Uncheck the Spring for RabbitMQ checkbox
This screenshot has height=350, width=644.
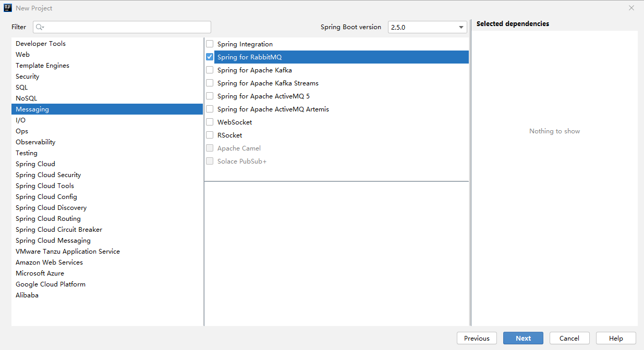coord(210,57)
